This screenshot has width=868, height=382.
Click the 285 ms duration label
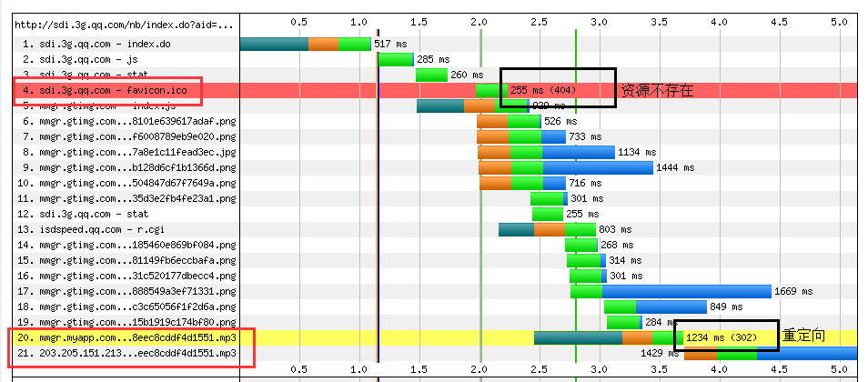(433, 59)
